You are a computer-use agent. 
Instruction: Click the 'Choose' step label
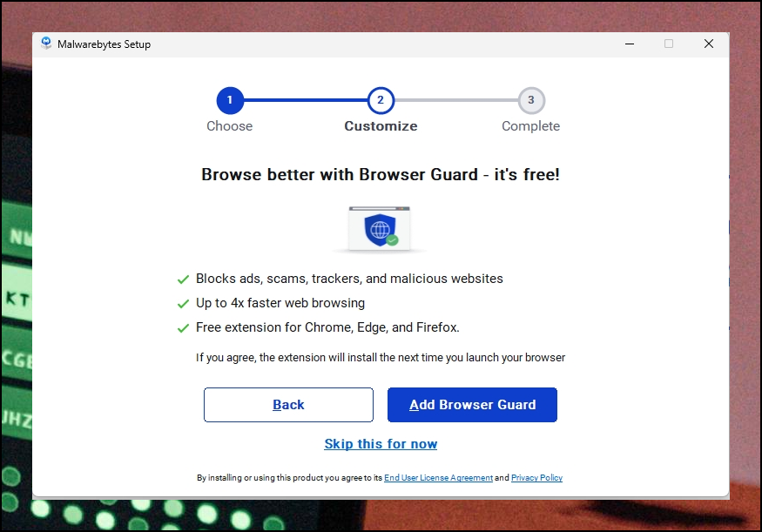pyautogui.click(x=229, y=126)
